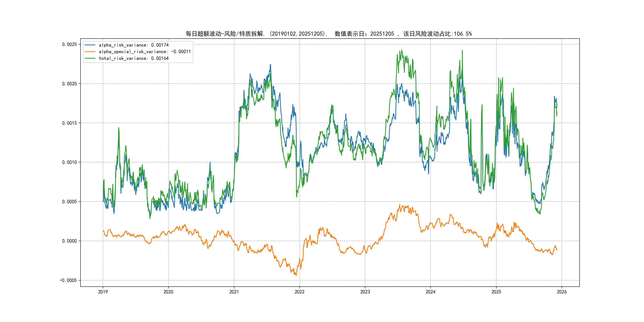Click the 0.0010 y-axis tick label
The width and height of the screenshot is (644, 322).
pos(69,162)
